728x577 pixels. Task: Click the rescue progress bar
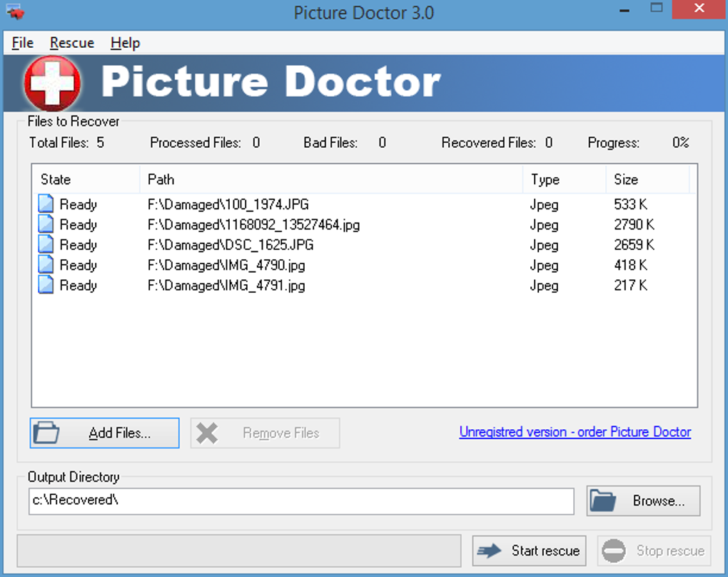(x=239, y=551)
